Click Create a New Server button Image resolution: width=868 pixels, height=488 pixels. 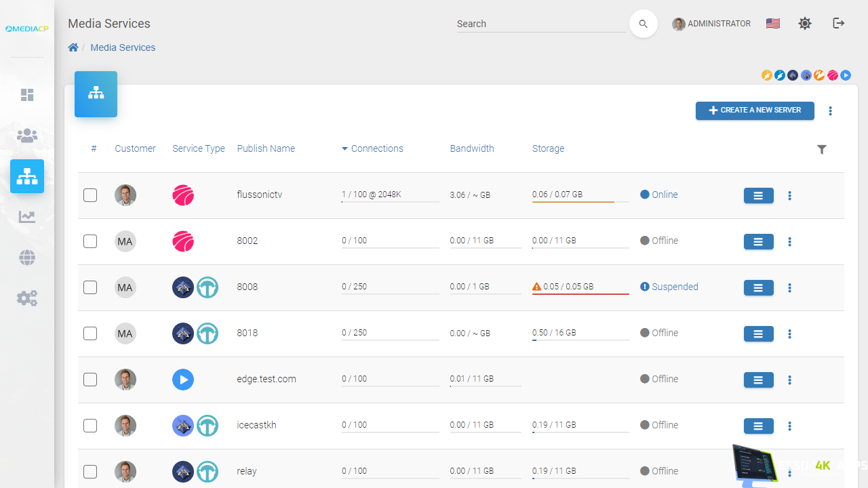(x=755, y=110)
